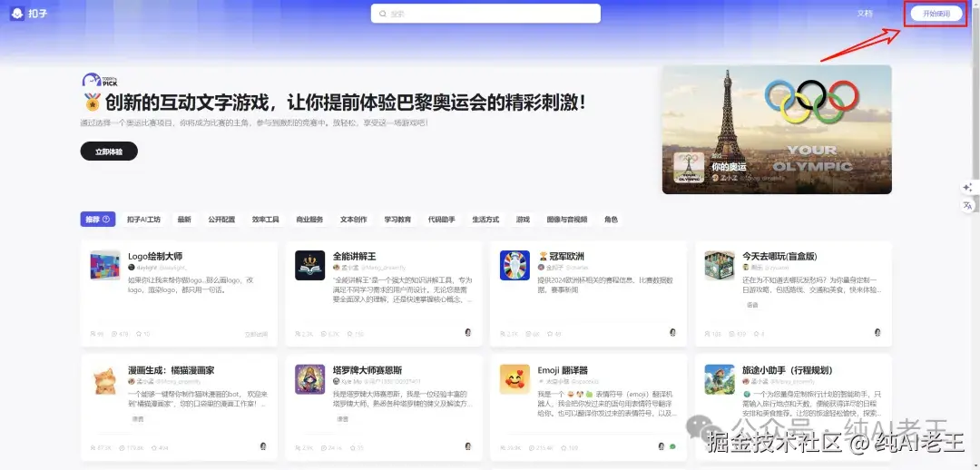Click the platform avatar icon on 全能讲解王 card
This screenshot has width=980, height=470.
(468, 332)
